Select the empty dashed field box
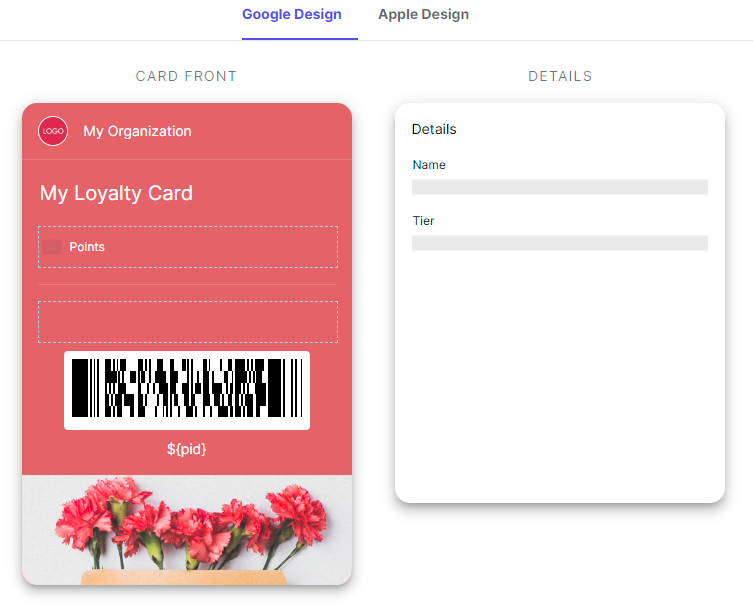This screenshot has height=610, width=753. tap(188, 322)
